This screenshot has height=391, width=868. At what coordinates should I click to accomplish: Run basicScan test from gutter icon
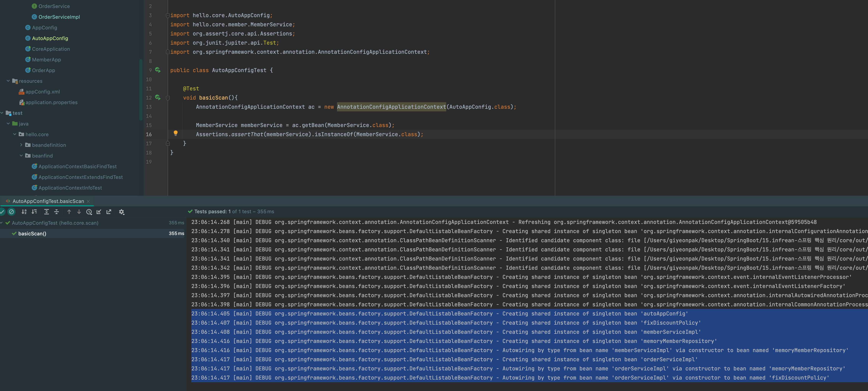(x=158, y=97)
